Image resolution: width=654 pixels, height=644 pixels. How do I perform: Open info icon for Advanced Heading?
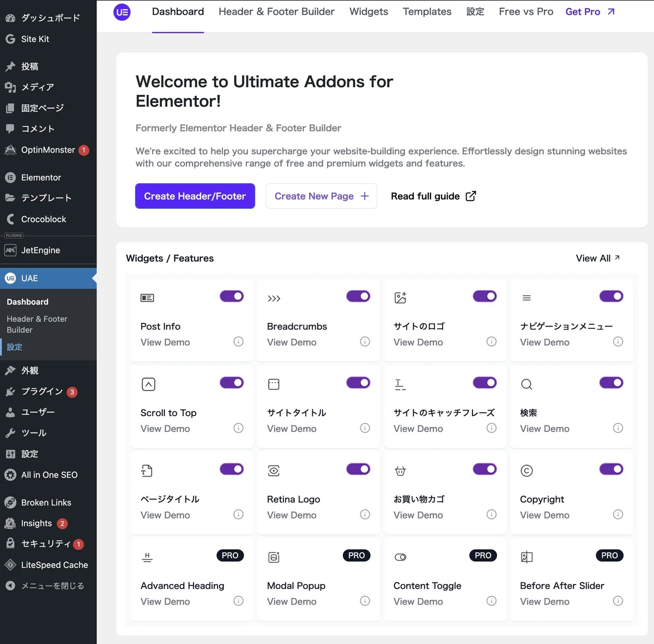click(x=239, y=601)
